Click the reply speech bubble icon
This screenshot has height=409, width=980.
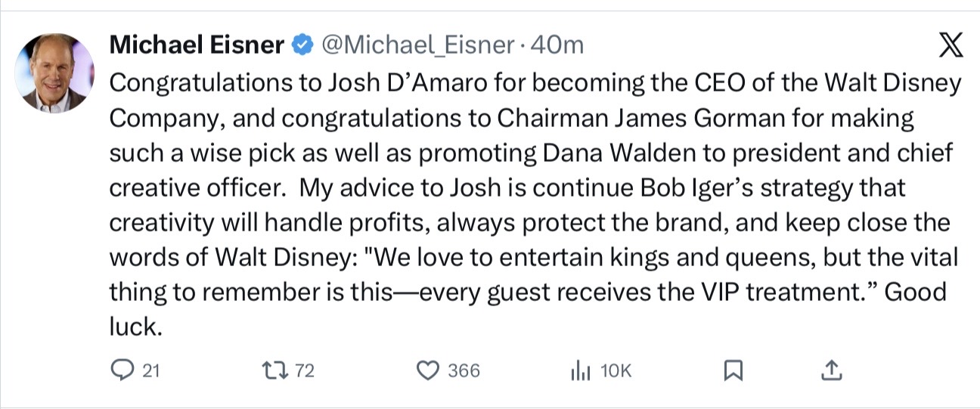(x=122, y=370)
